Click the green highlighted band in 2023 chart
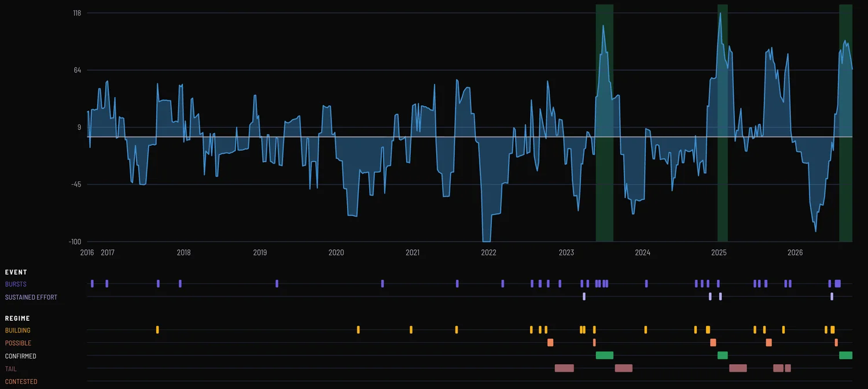Screen dimensions: 868x389 coord(605,123)
